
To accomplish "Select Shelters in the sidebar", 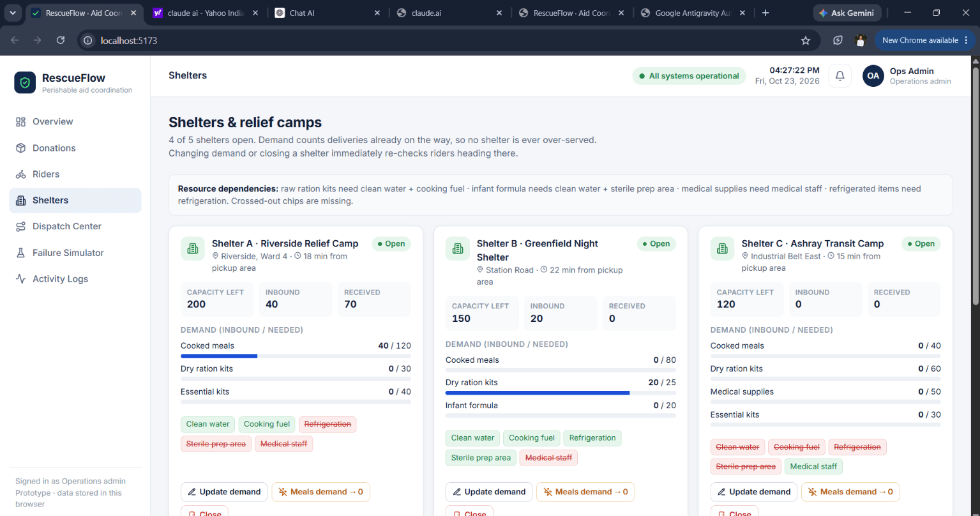I will pos(75,200).
